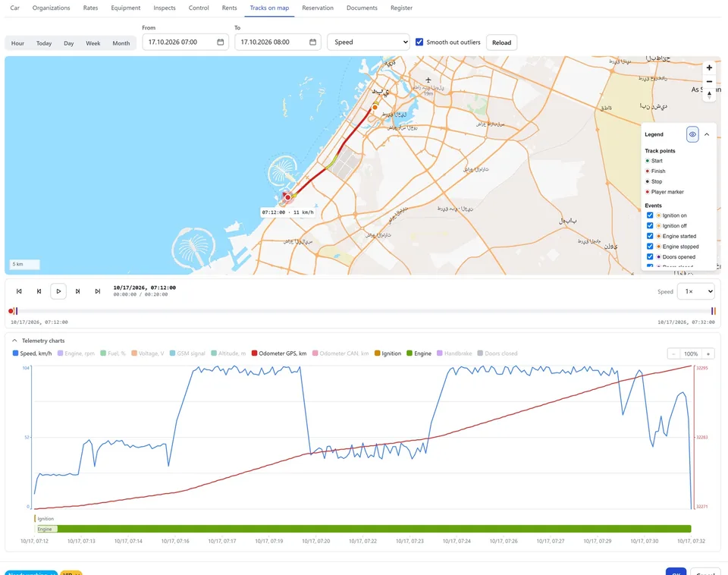
Task: Toggle Speed km/h chart series
Action: click(x=32, y=353)
